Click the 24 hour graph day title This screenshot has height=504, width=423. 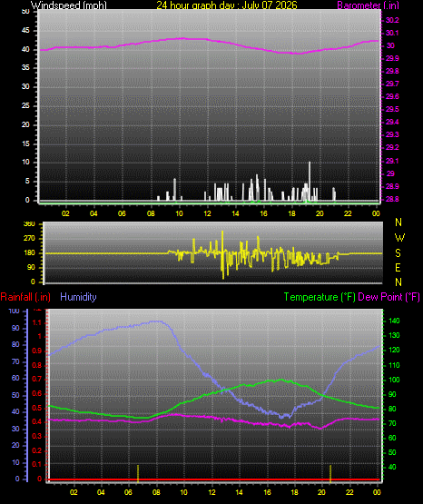coord(227,5)
